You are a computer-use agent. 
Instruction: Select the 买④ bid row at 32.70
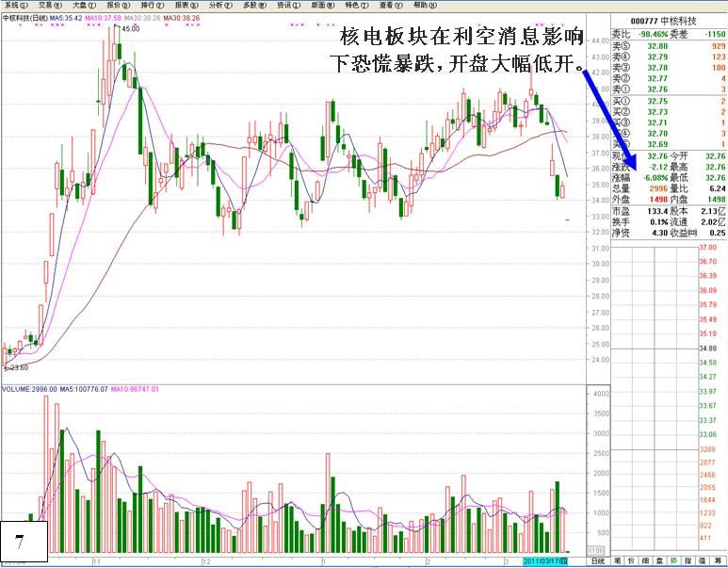point(669,134)
